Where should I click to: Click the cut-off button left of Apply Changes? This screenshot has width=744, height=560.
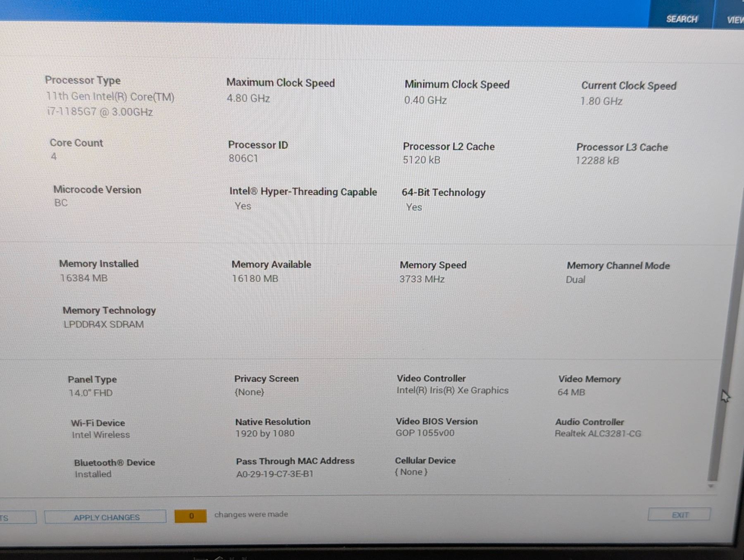17,517
